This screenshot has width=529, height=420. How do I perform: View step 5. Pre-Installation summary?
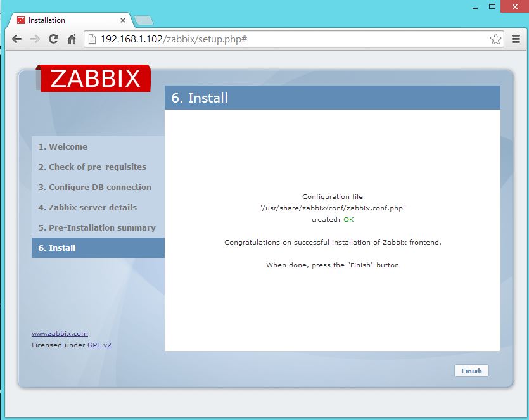tap(97, 227)
